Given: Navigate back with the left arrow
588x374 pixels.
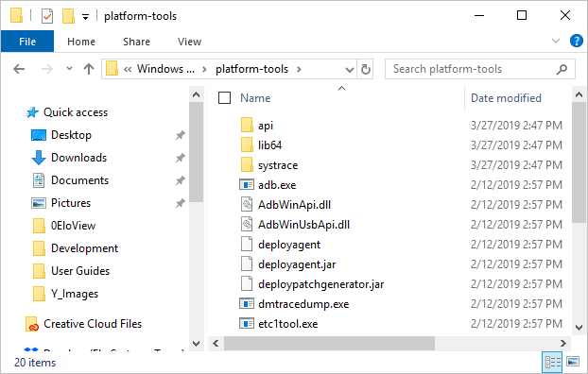Looking at the screenshot, I should [19, 69].
